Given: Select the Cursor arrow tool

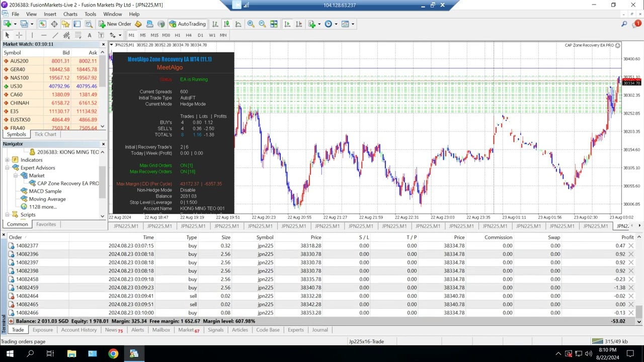Looking at the screenshot, I should pyautogui.click(x=7, y=35).
